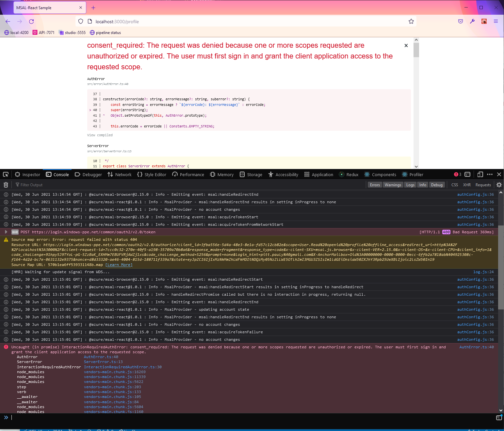Clear the console output with the trash icon
The height and width of the screenshot is (431, 504).
click(x=6, y=185)
